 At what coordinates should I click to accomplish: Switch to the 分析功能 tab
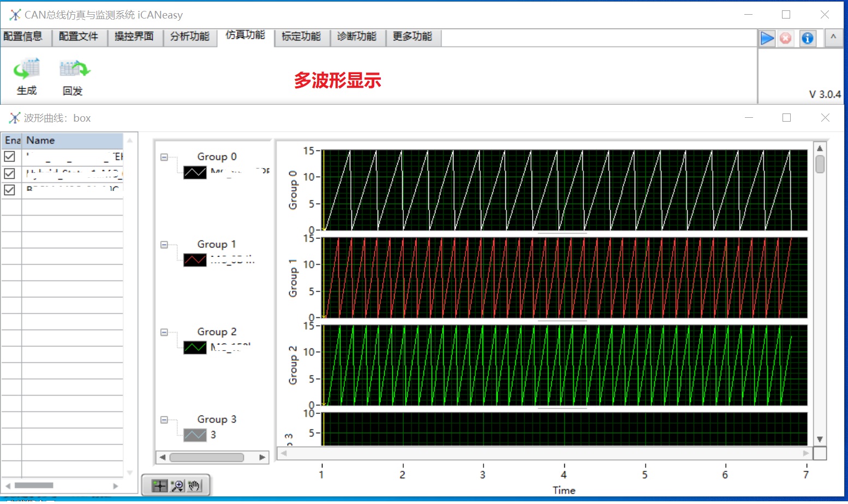tap(189, 37)
